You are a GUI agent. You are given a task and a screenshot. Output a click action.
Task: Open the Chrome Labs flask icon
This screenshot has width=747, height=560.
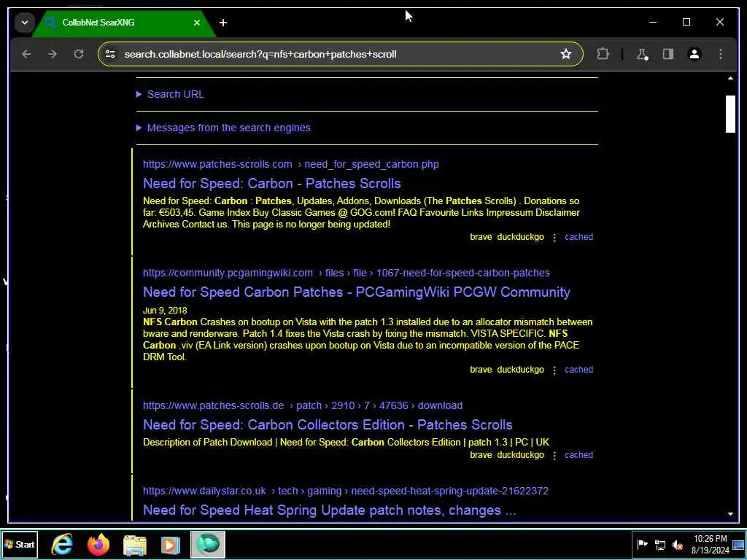[x=642, y=54]
